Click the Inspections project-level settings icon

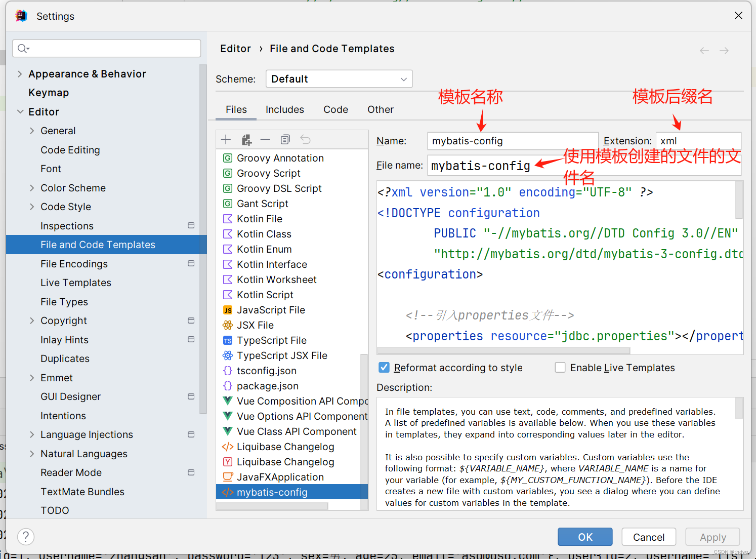tap(191, 225)
